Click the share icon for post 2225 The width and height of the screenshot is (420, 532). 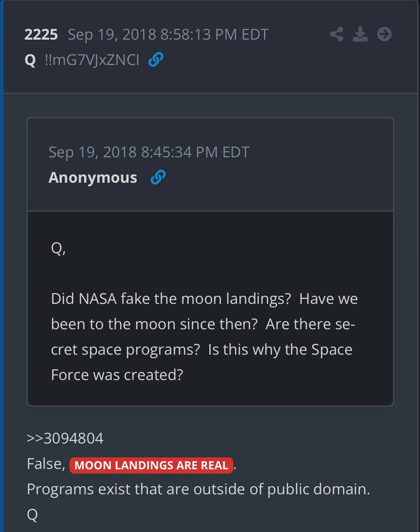[x=336, y=34]
